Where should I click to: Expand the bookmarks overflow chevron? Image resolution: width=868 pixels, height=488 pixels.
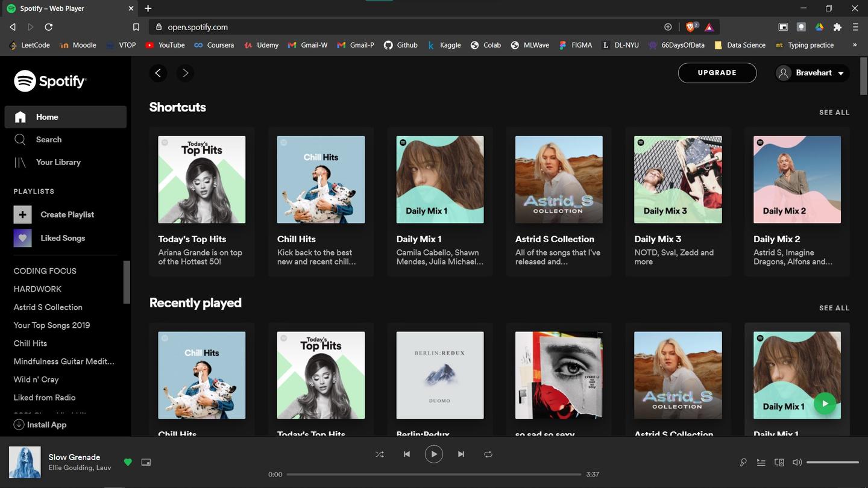coord(855,45)
